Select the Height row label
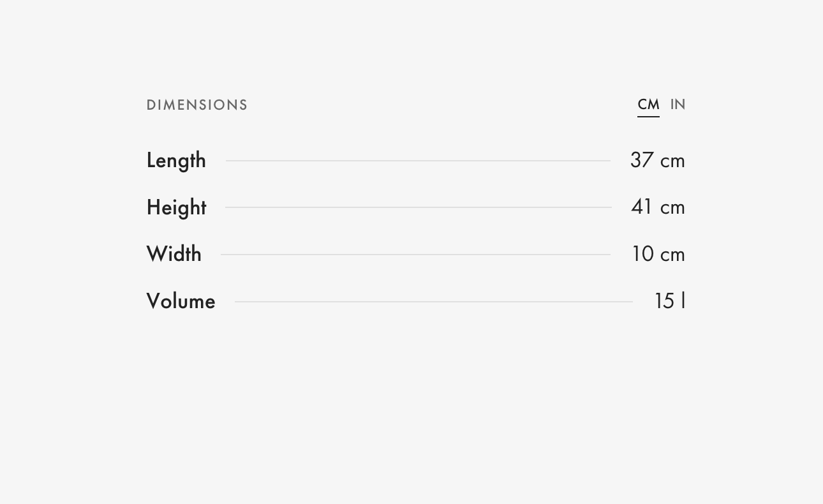The image size is (823, 504). point(176,208)
